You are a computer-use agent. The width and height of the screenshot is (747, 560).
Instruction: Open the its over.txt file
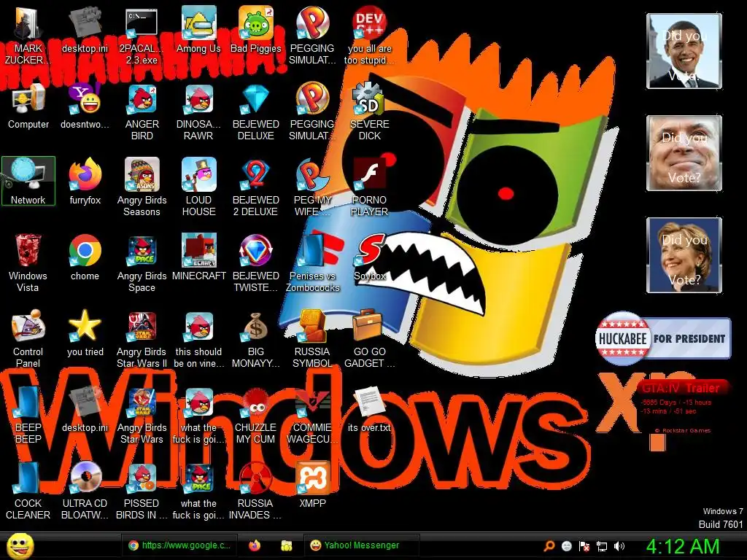point(370,408)
